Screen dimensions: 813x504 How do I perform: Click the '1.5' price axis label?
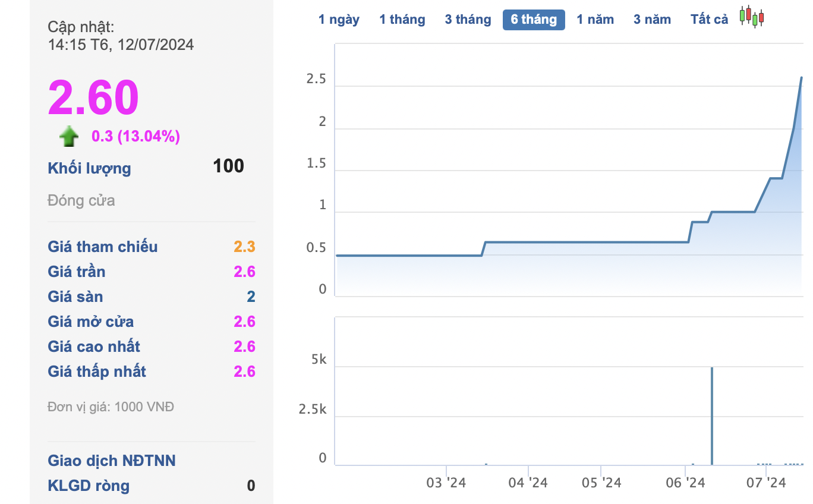(316, 164)
